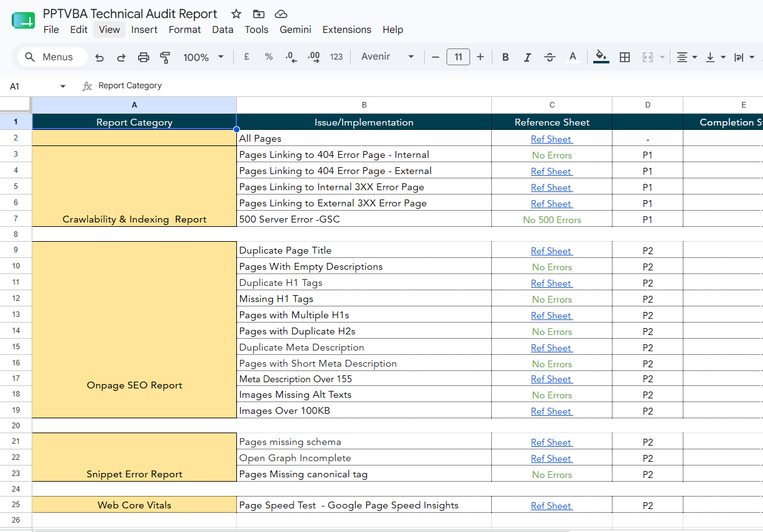Select the Completion header cell in column E
The width and height of the screenshot is (763, 532).
pos(723,122)
